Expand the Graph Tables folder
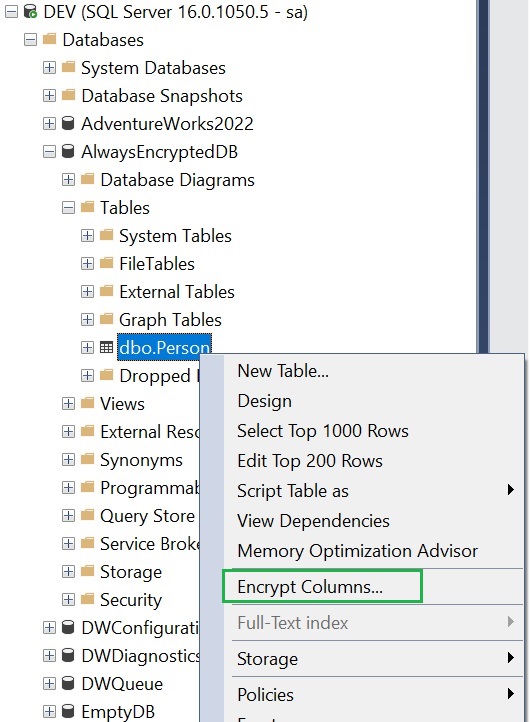Screen dimensions: 530x722 tap(87, 319)
